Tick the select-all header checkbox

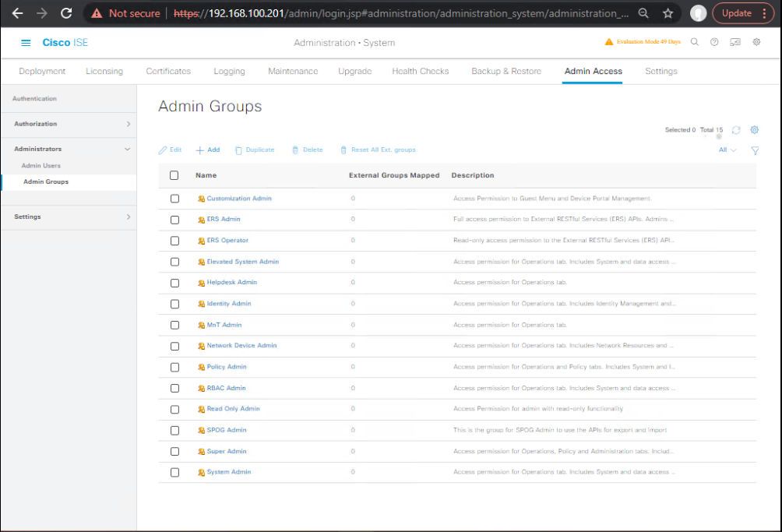tap(174, 175)
